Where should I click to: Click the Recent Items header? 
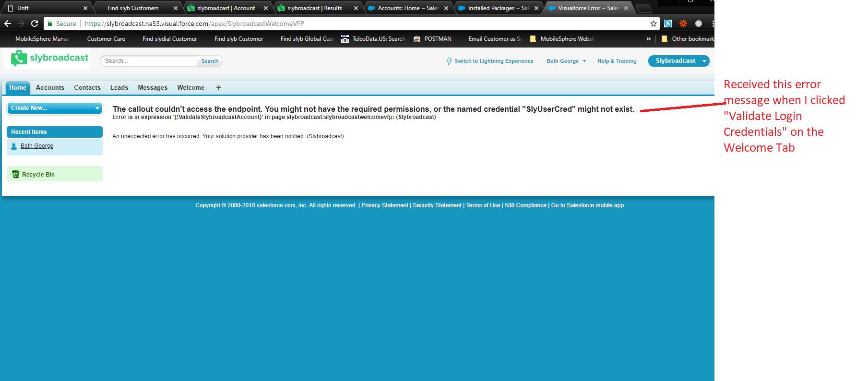(55, 132)
